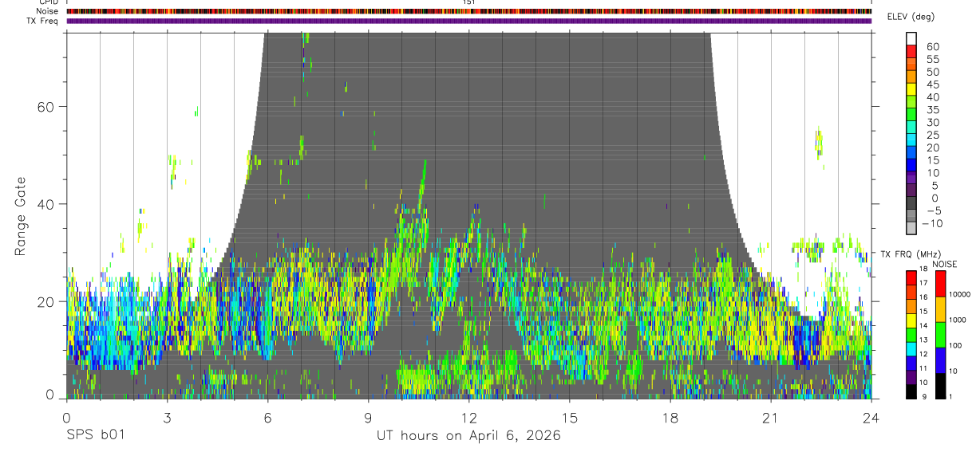Image resolution: width=980 pixels, height=452 pixels.
Task: Click the SPS b01 radar label
Action: [94, 436]
